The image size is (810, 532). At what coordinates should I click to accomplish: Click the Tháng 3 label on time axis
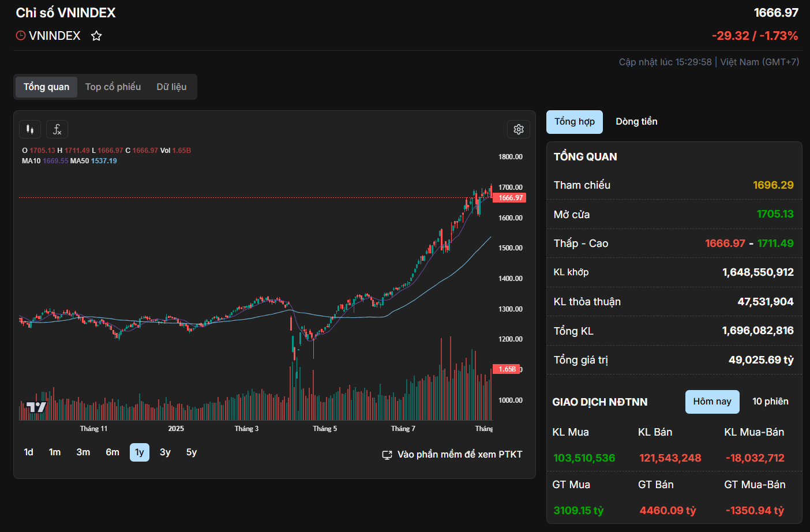tap(246, 429)
